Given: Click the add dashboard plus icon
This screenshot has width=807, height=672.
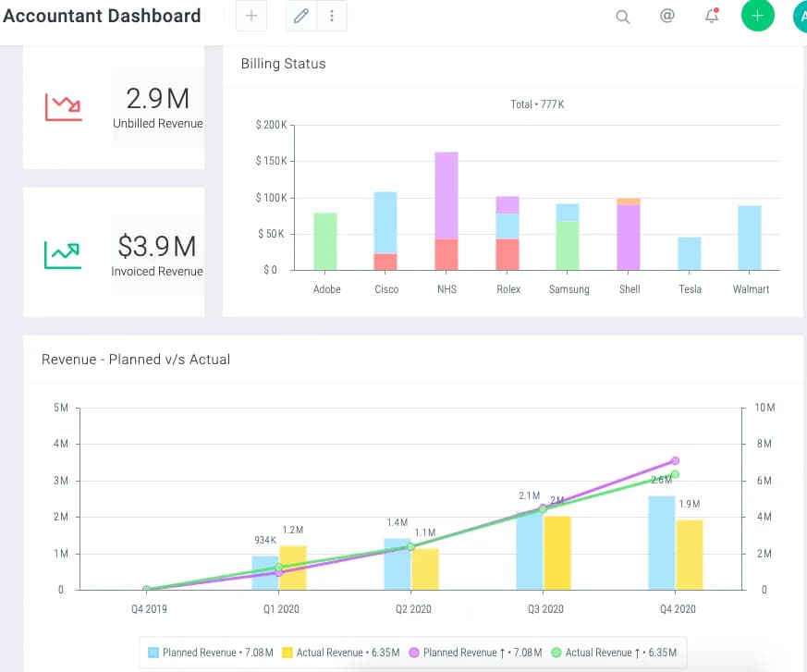Looking at the screenshot, I should click(251, 16).
